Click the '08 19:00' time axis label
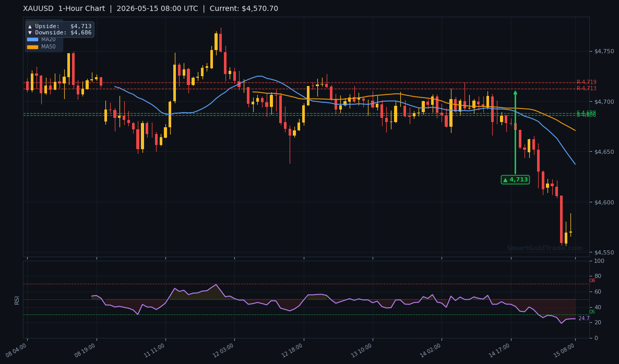The width and height of the screenshot is (619, 364). pos(85,350)
